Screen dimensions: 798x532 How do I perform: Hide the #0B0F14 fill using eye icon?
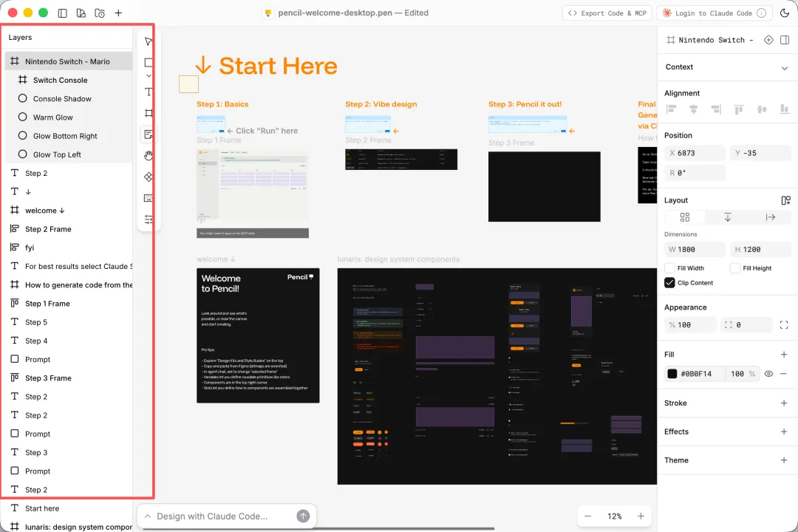pyautogui.click(x=768, y=374)
